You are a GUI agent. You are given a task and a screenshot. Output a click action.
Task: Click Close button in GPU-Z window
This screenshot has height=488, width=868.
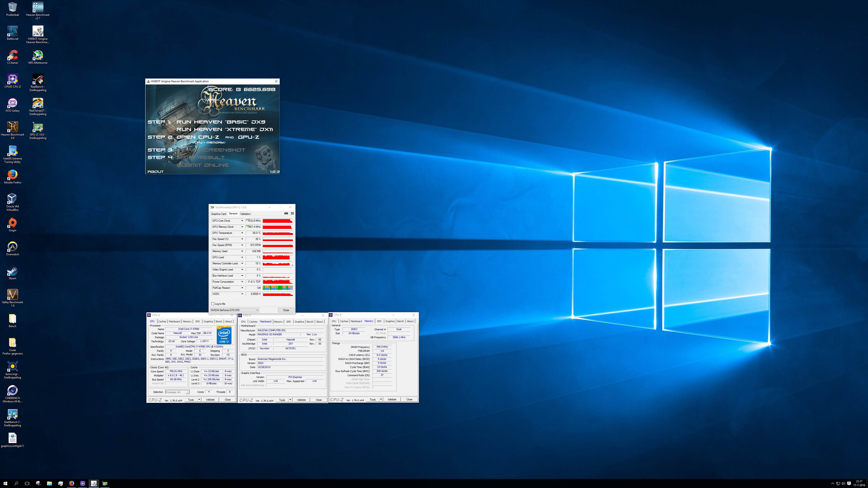tap(286, 310)
